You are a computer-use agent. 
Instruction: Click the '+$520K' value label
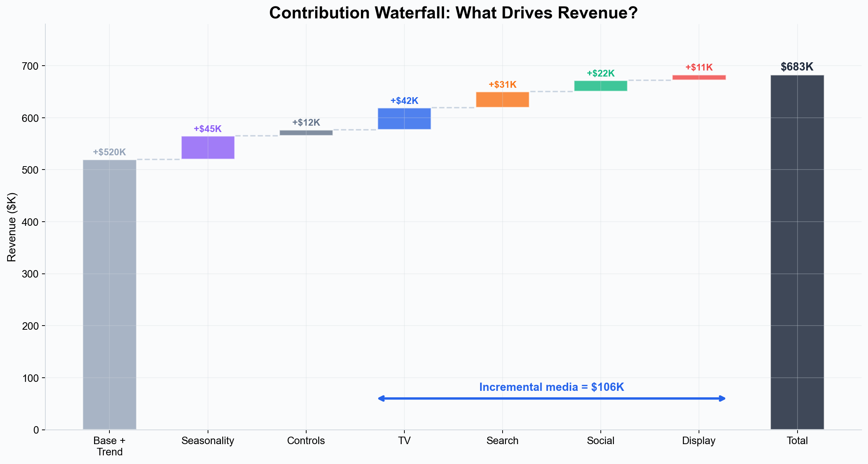click(109, 152)
